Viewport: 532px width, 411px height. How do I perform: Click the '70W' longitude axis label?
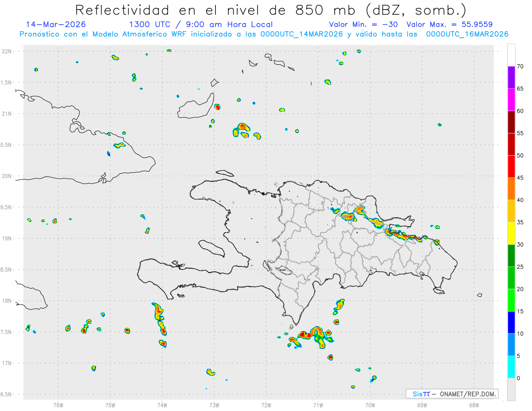click(370, 405)
